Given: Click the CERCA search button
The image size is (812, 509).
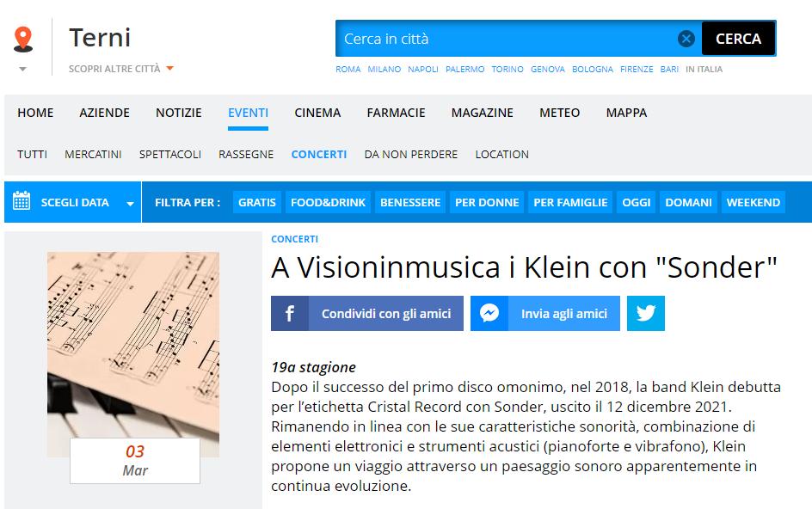Looking at the screenshot, I should point(739,39).
